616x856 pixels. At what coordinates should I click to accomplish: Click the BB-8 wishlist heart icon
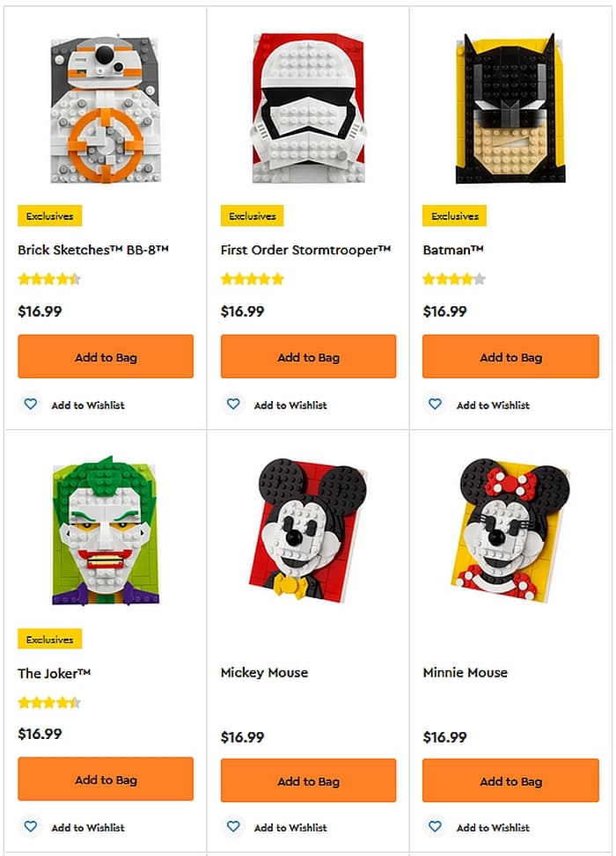[31, 405]
